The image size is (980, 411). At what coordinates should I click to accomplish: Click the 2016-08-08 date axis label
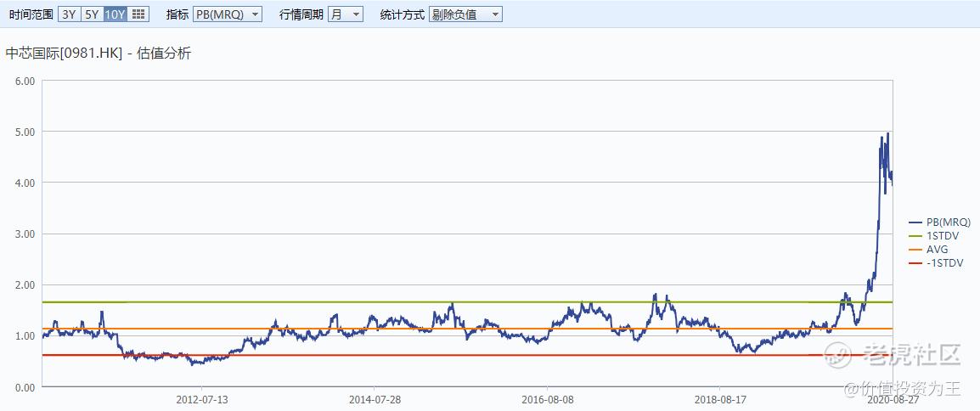click(547, 399)
